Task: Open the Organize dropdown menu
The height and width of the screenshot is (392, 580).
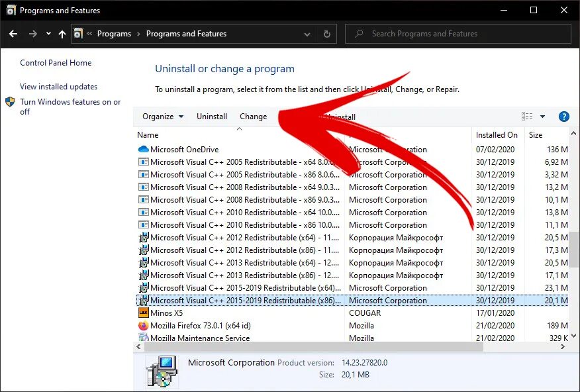Action: pyautogui.click(x=163, y=117)
